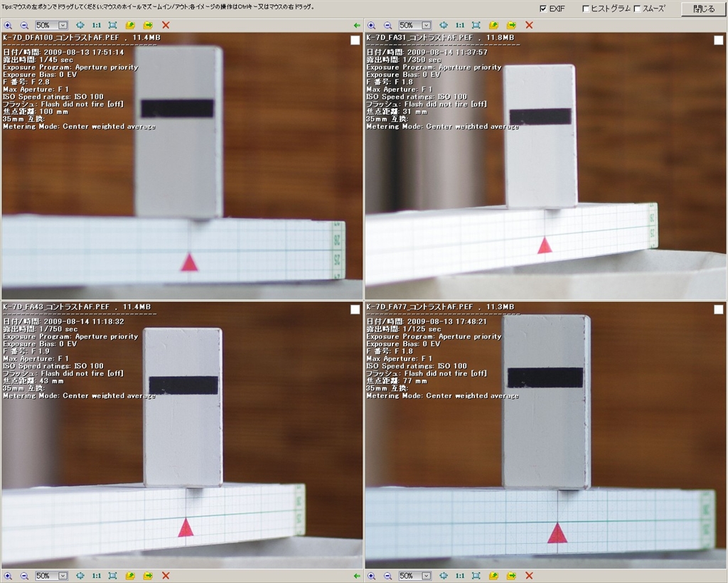Image resolution: width=728 pixels, height=583 pixels.
Task: Tick selection box on K-7D_FA43 image
Action: (355, 309)
